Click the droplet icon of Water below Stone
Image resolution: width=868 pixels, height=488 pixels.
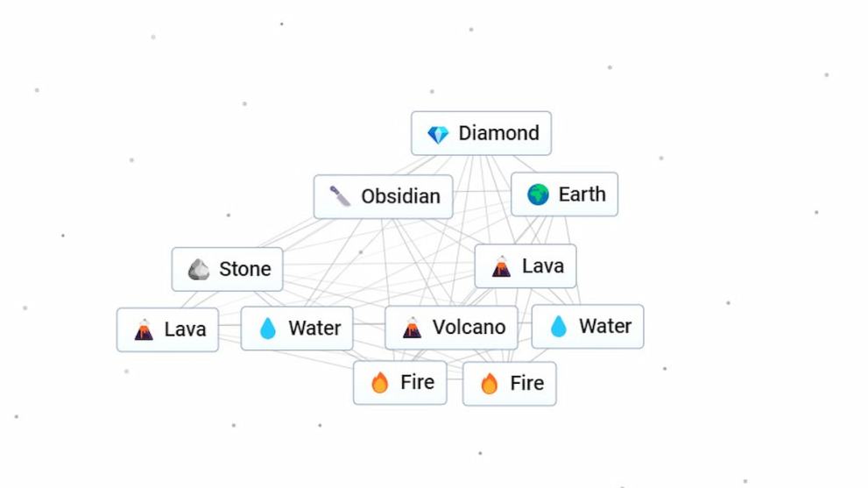pyautogui.click(x=268, y=329)
